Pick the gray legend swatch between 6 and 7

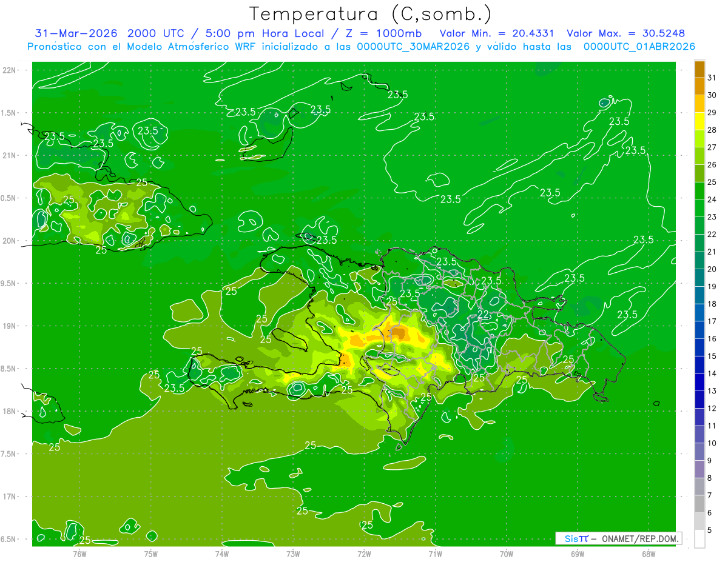pos(699,504)
